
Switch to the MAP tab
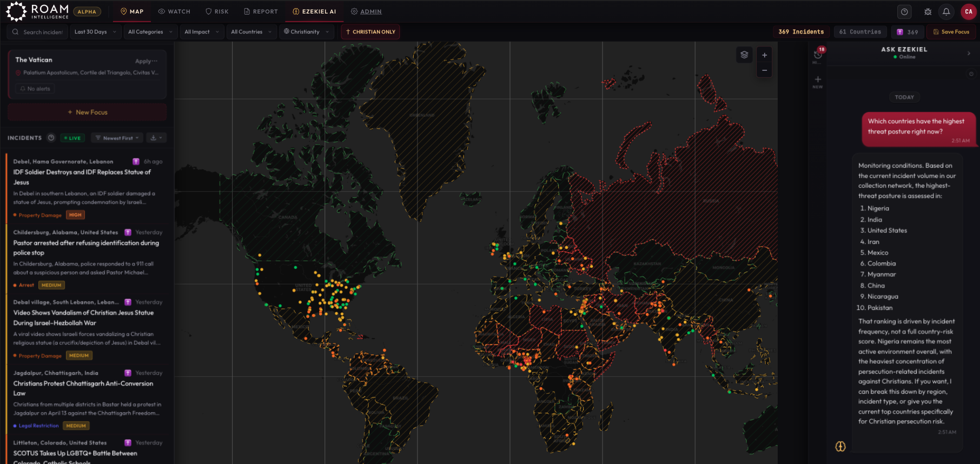pyautogui.click(x=132, y=11)
